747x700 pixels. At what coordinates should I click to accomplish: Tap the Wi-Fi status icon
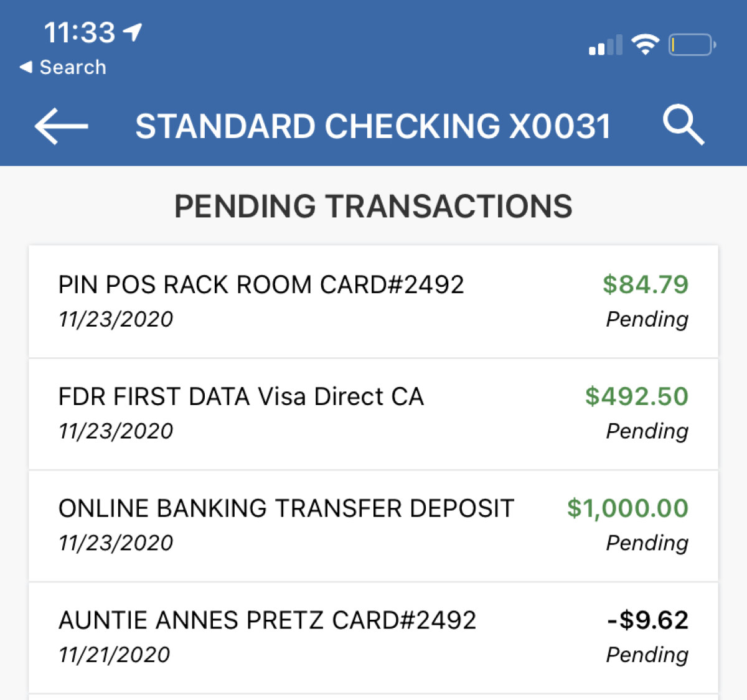(x=645, y=44)
